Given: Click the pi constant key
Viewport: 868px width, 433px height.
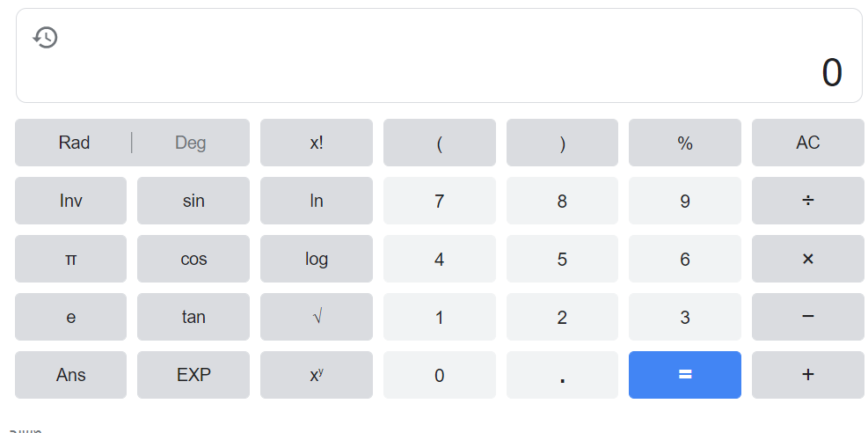Looking at the screenshot, I should (x=70, y=259).
